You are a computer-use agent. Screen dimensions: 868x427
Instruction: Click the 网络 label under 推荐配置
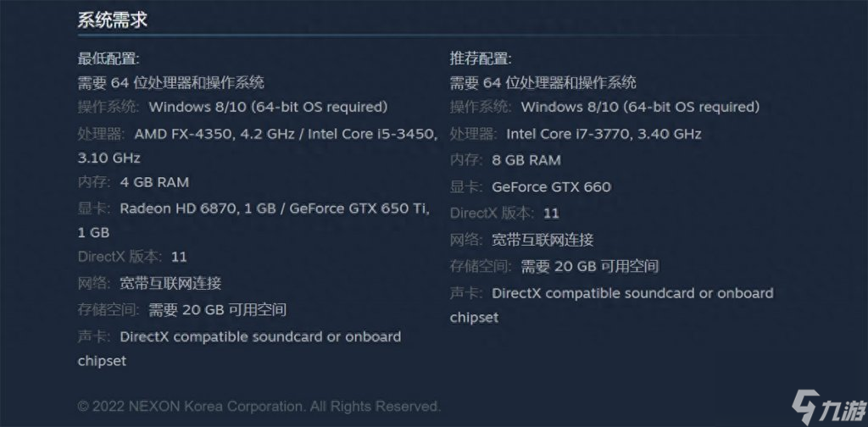pyautogui.click(x=466, y=239)
